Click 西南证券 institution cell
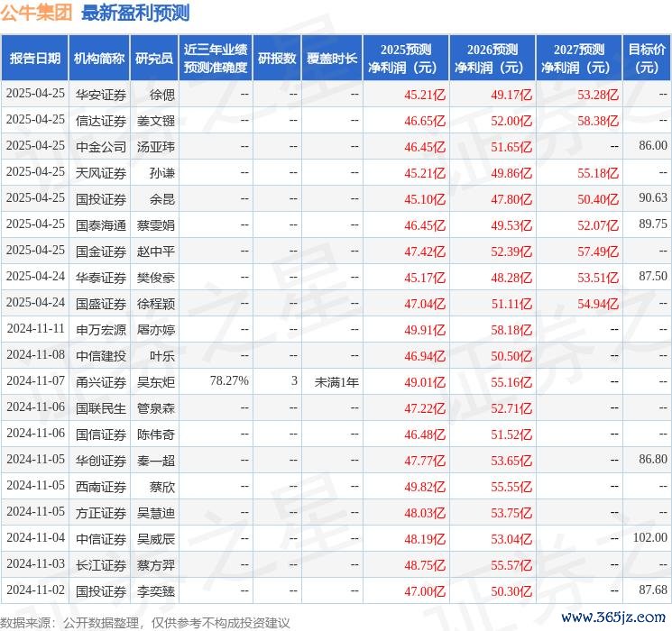The image size is (672, 631). 101,487
